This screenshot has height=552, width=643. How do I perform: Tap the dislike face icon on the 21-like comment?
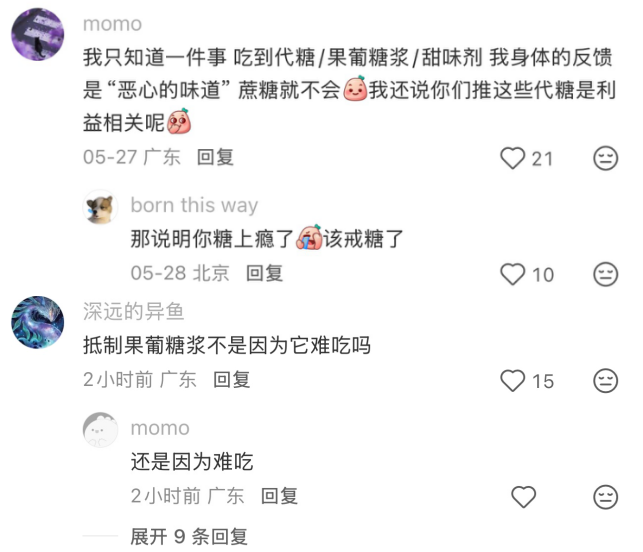coord(606,158)
